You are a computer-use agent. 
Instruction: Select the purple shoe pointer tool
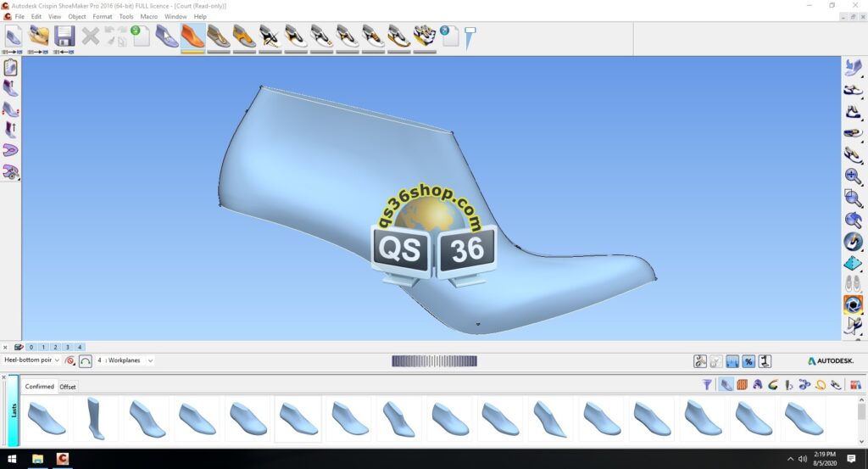click(x=166, y=37)
